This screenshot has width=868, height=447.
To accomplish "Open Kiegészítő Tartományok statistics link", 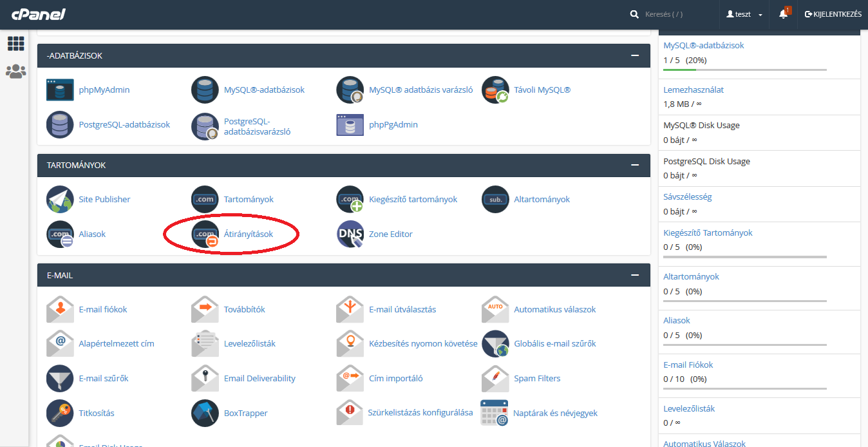I will (708, 233).
